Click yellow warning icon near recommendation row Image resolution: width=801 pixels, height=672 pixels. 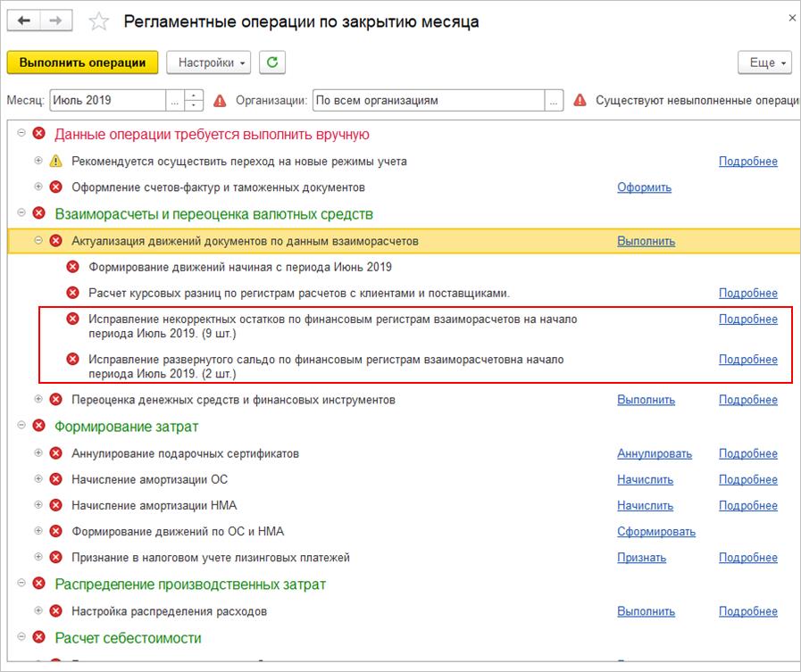click(x=56, y=162)
